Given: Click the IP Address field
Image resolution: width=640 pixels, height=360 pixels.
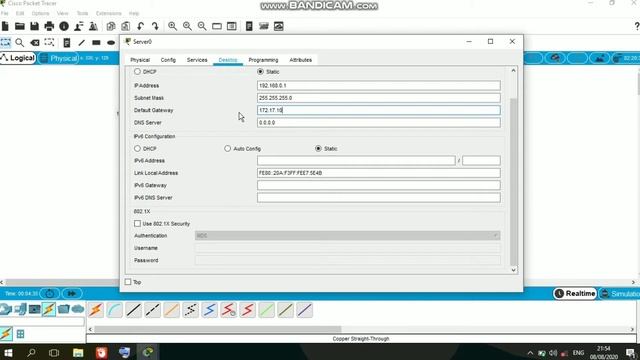Looking at the screenshot, I should [x=379, y=86].
